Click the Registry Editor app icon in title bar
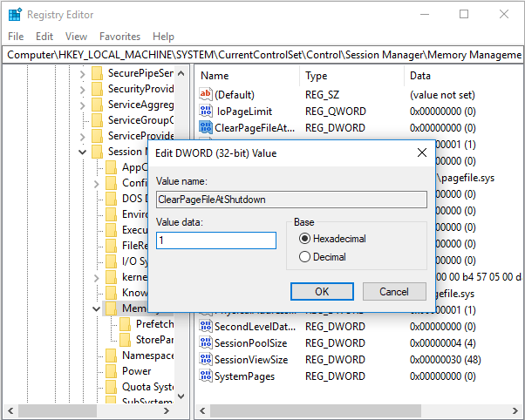Image resolution: width=525 pixels, height=420 pixels. coord(15,15)
